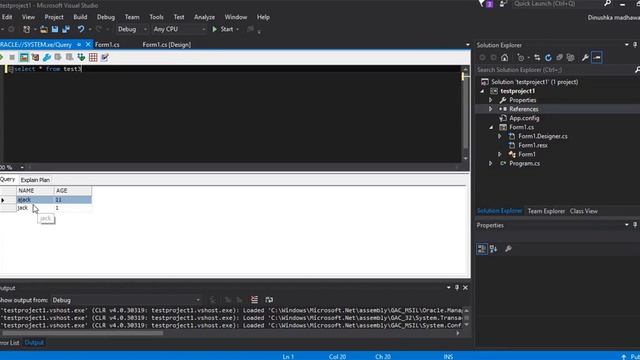This screenshot has height=360, width=640.
Task: Click the New Project icon in toolbar
Action: (x=27, y=29)
